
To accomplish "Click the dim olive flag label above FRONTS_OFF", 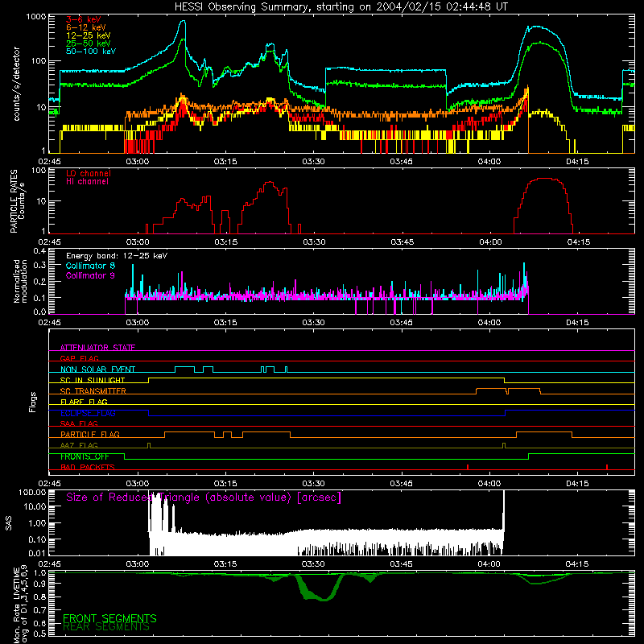I will pos(79,445).
